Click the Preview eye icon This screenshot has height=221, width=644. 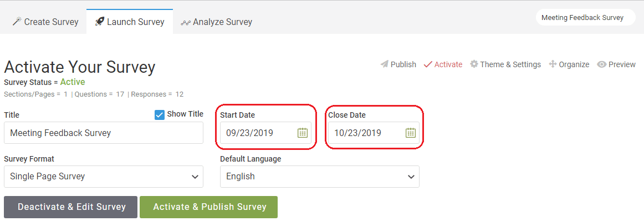pos(602,64)
